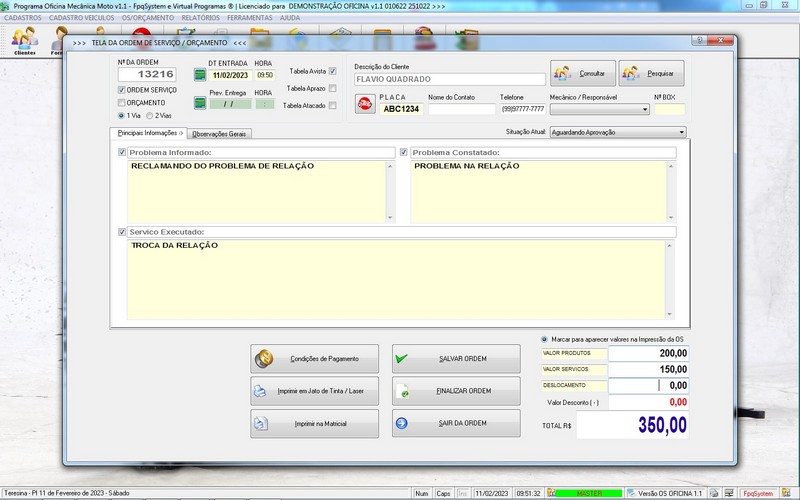Click the VALOR PRODUTOS amount field
This screenshot has height=500, width=800.
(x=648, y=353)
